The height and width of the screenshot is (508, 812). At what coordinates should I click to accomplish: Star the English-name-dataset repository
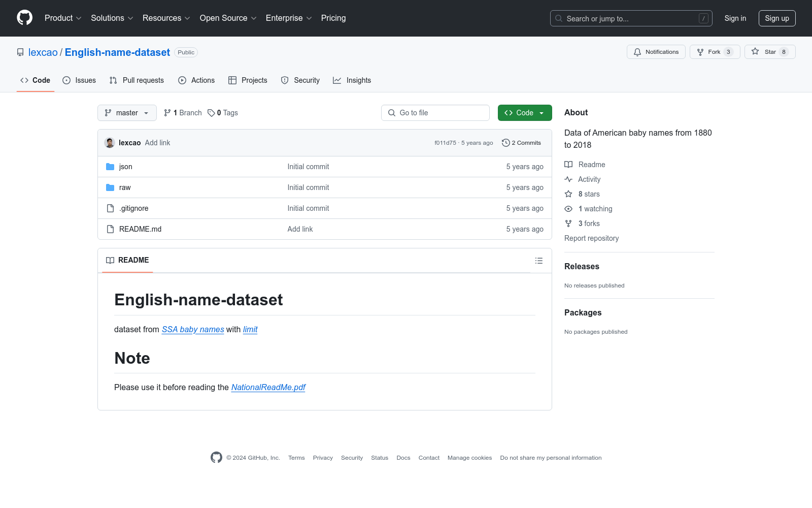[770, 52]
